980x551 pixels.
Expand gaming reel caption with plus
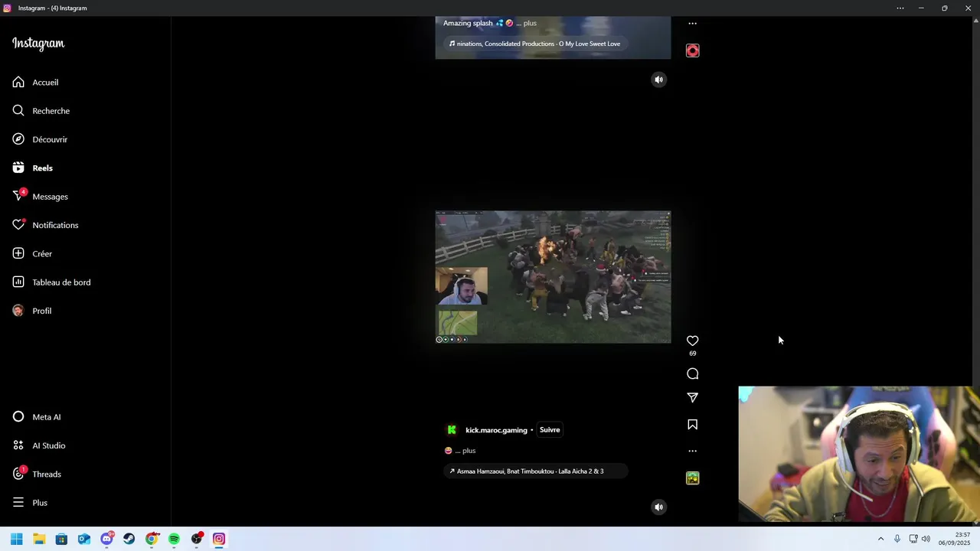469,451
